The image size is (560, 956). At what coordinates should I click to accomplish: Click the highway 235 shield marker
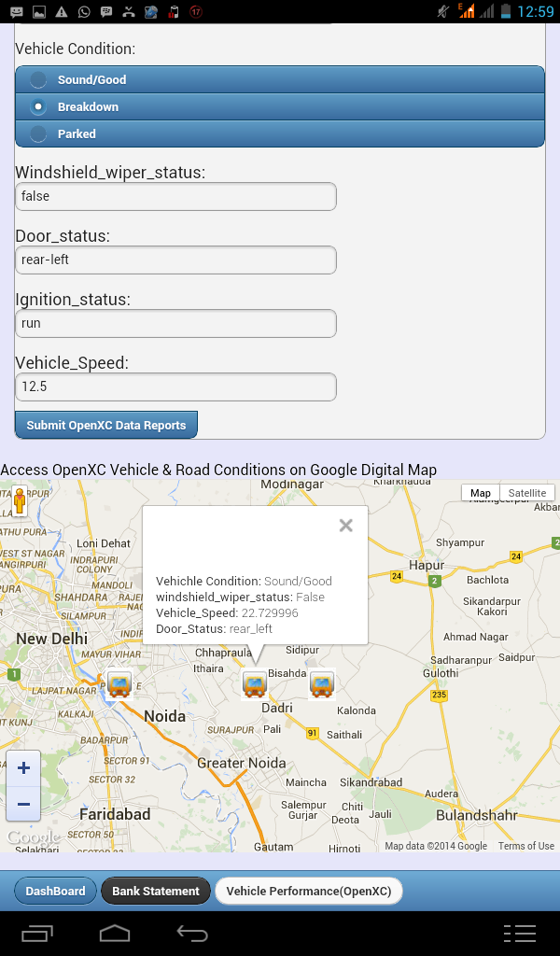(x=439, y=695)
